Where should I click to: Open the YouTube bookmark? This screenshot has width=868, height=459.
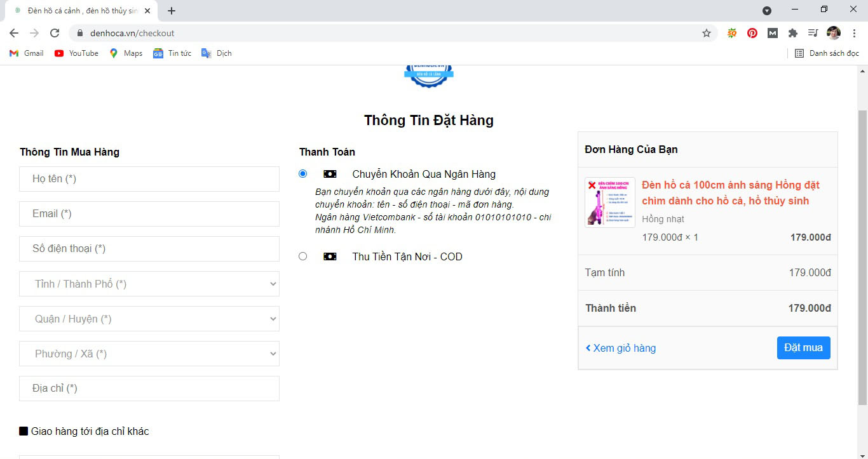point(76,53)
